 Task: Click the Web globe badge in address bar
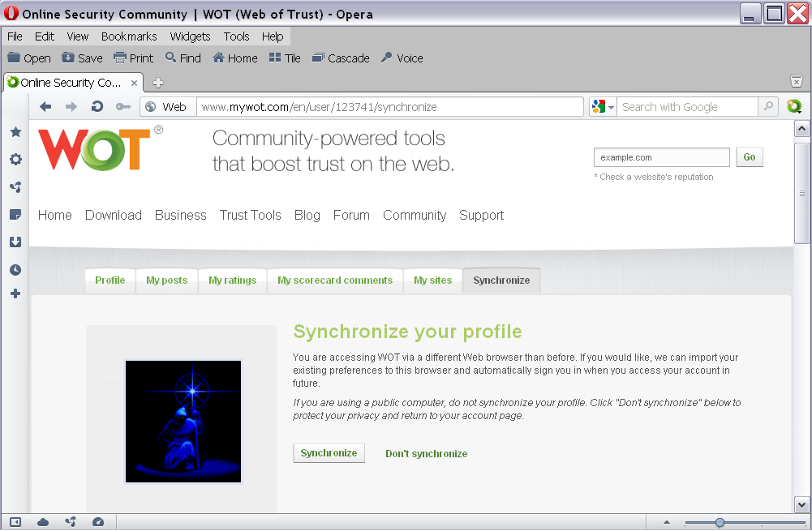168,107
